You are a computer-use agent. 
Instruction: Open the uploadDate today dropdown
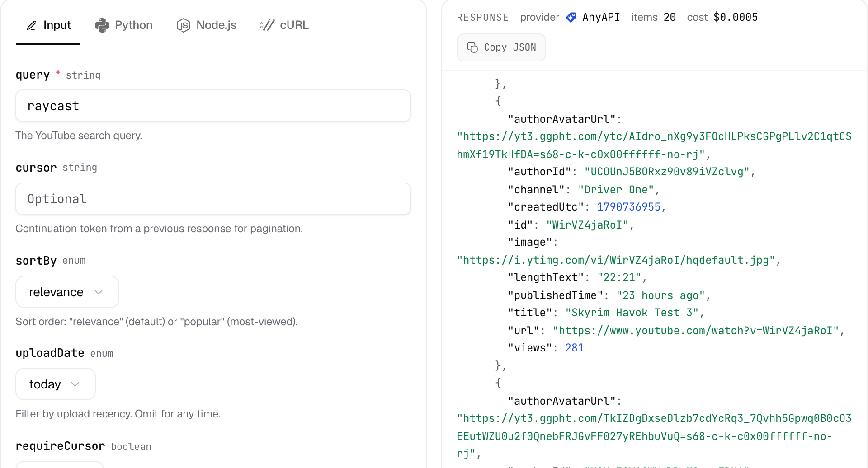pyautogui.click(x=56, y=384)
